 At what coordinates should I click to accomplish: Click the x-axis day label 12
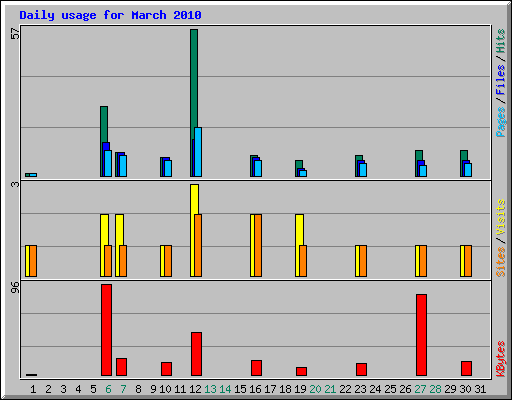(x=195, y=389)
